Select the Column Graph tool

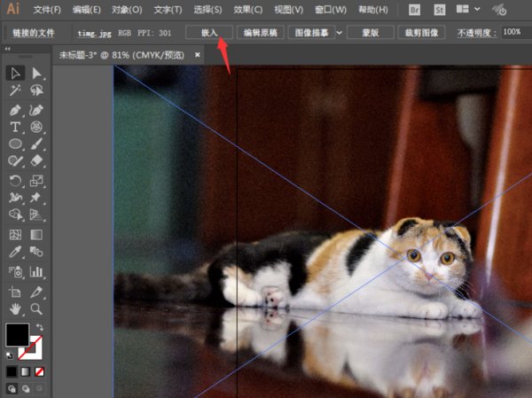36,272
